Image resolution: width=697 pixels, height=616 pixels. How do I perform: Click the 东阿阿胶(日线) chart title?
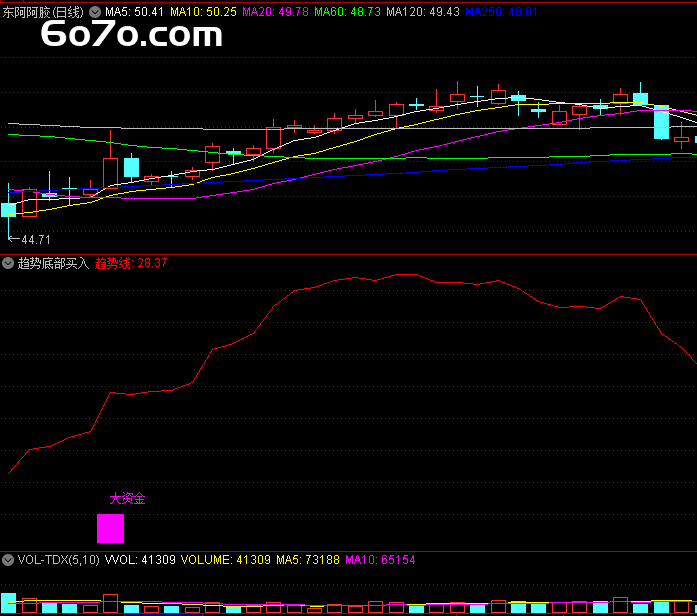[x=43, y=12]
